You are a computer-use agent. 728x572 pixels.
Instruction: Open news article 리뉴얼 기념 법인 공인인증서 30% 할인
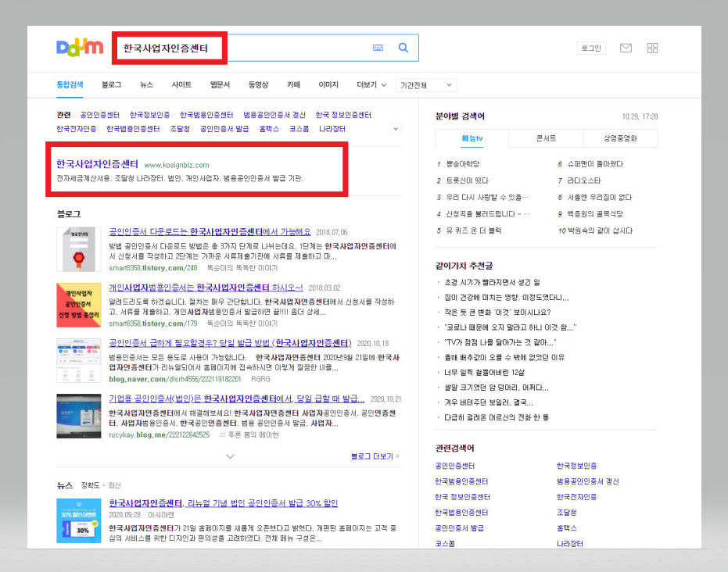[x=224, y=503]
